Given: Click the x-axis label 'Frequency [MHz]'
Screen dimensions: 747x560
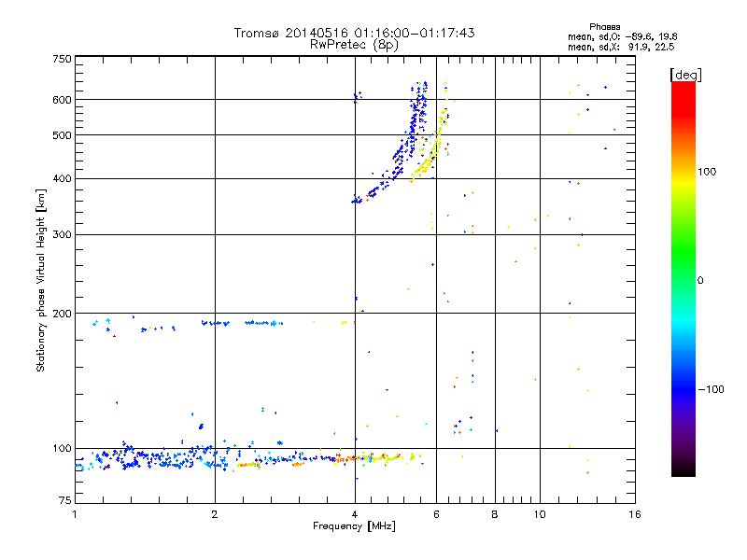Looking at the screenshot, I should tap(354, 526).
